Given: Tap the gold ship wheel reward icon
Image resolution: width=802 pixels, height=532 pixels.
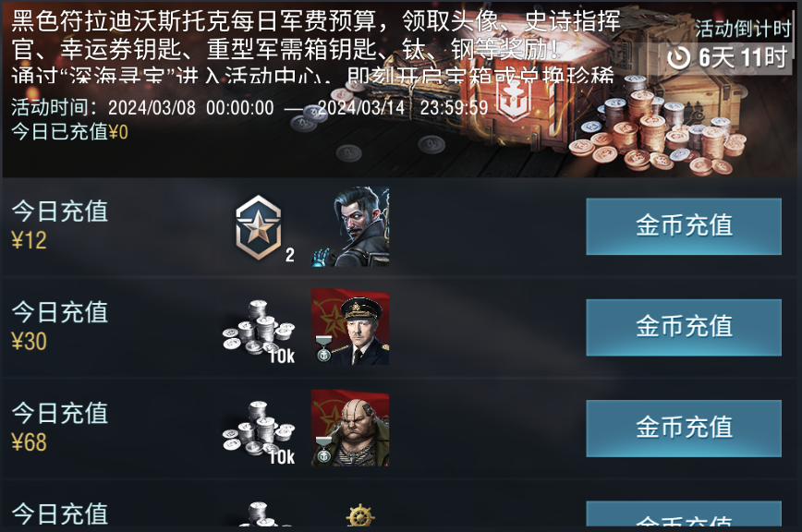Looking at the screenshot, I should click(360, 515).
